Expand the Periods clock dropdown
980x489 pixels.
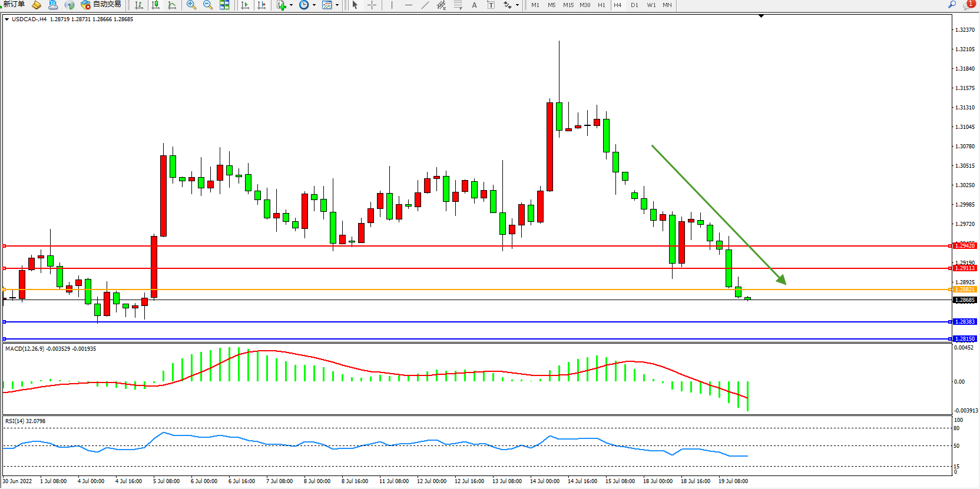(x=314, y=5)
